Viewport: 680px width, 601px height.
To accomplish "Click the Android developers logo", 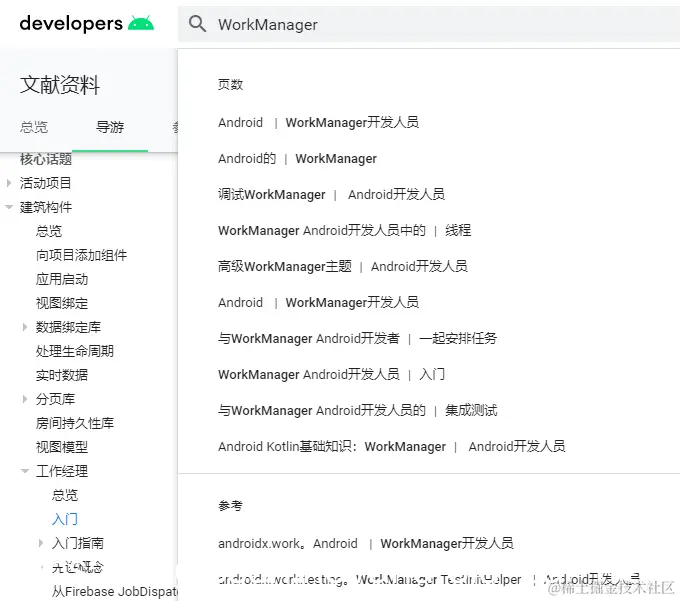I will tap(86, 23).
